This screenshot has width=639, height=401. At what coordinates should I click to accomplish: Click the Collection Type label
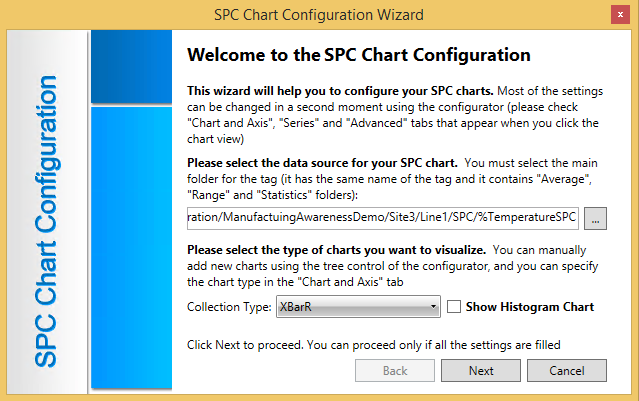pyautogui.click(x=229, y=307)
